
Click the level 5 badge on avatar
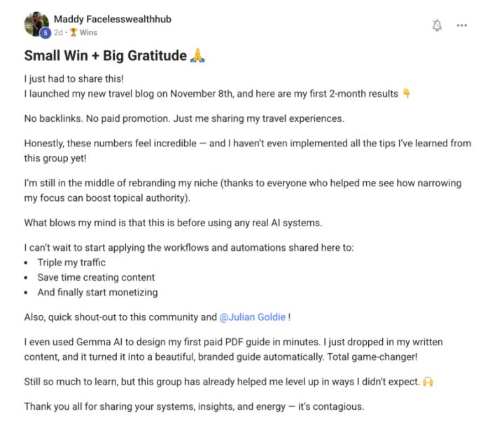(45, 32)
